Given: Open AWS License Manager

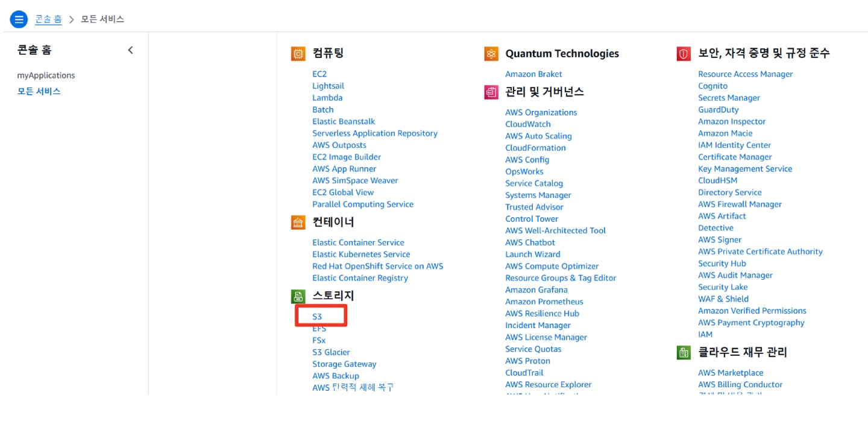Looking at the screenshot, I should tap(546, 337).
